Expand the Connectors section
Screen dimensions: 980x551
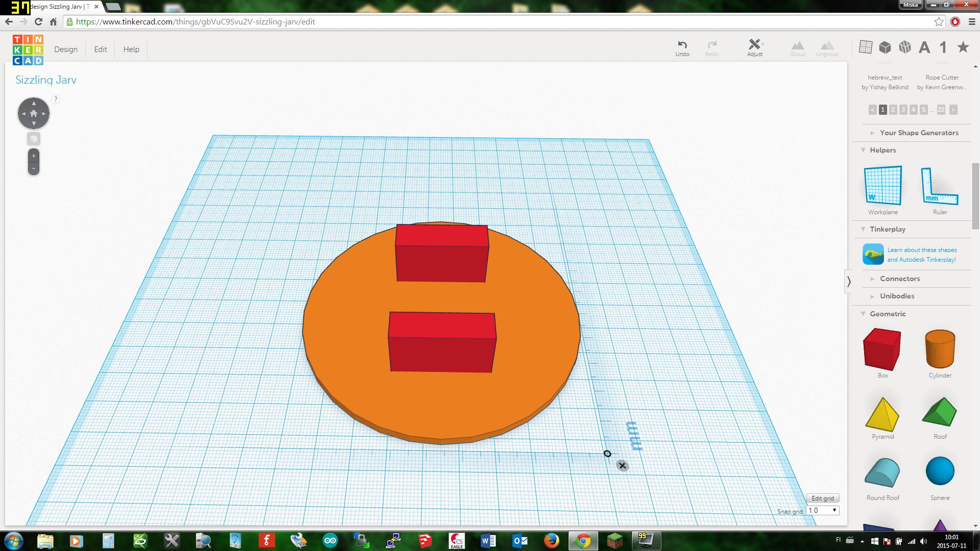click(x=899, y=279)
